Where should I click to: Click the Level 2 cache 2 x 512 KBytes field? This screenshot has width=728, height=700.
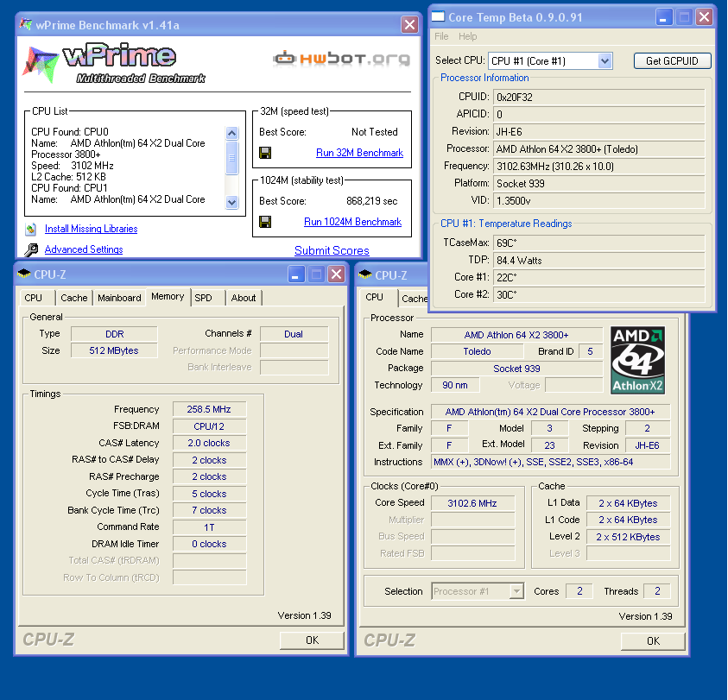click(x=628, y=537)
